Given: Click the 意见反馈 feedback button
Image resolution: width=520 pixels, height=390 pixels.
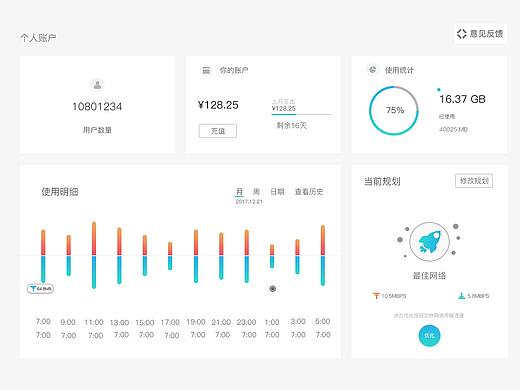Looking at the screenshot, I should point(480,33).
